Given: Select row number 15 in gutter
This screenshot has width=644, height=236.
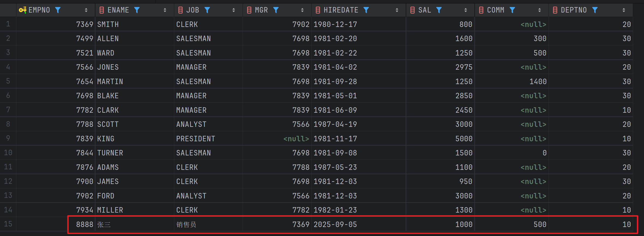Looking at the screenshot, I should 8,224.
